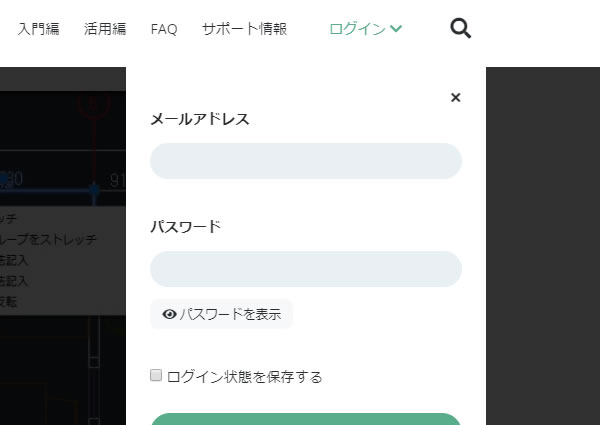Click the dark overlay right of login panel
This screenshot has height=425, width=600.
click(x=543, y=246)
